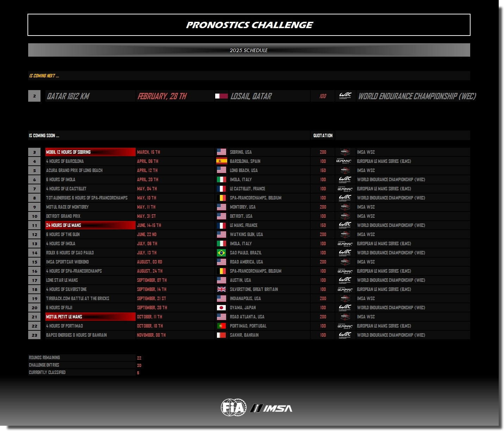This screenshot has height=431, width=504.
Task: Click the IMSA logo in the Motul Petit Le Mans row
Action: click(345, 317)
